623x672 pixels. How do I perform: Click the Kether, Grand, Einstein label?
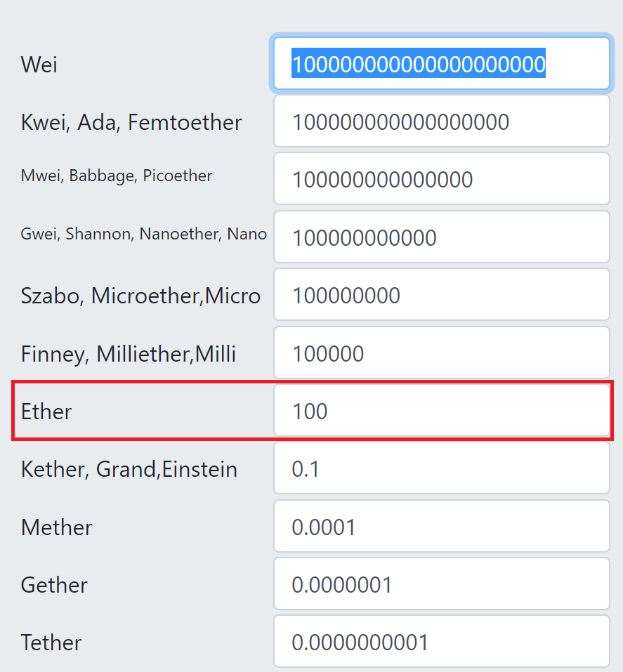click(x=129, y=469)
